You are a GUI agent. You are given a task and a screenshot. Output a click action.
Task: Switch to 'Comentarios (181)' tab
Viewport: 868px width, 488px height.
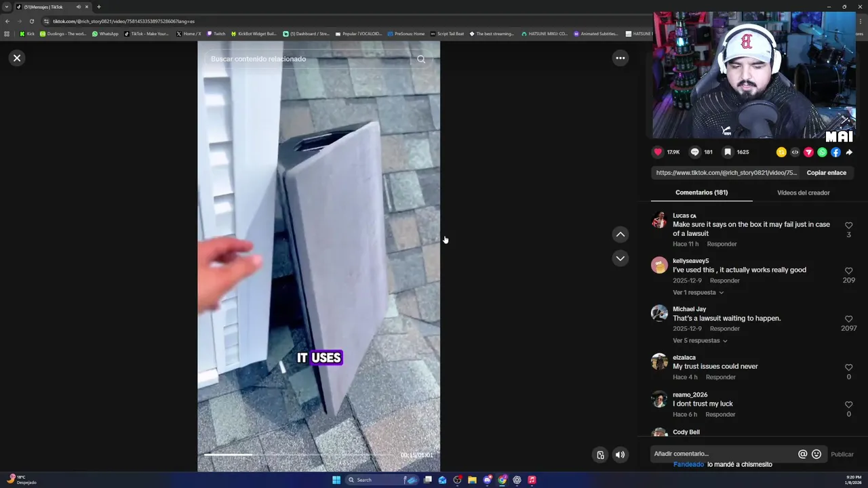coord(701,192)
